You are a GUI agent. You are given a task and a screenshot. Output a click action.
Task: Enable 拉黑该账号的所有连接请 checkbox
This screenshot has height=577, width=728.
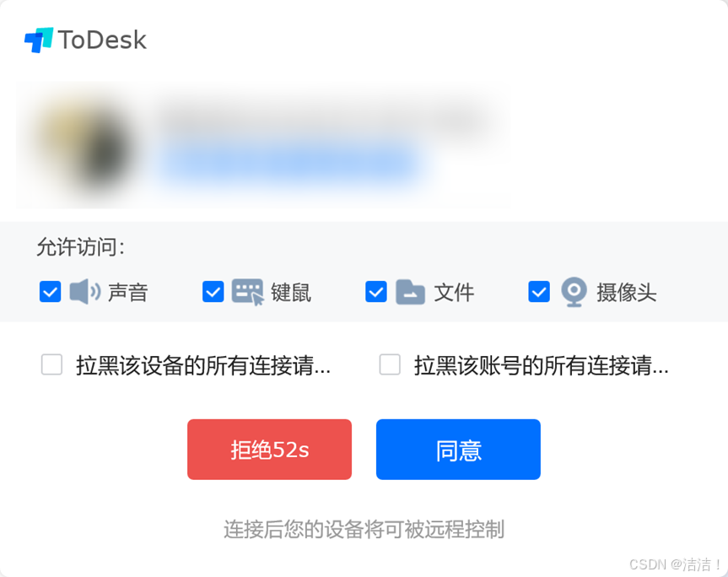point(390,364)
